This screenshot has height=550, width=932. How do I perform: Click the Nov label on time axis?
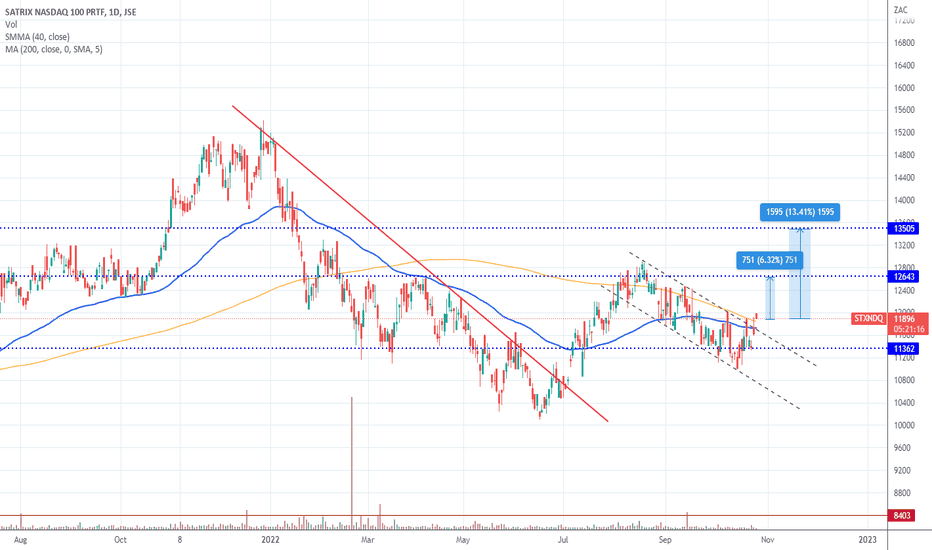tap(767, 540)
